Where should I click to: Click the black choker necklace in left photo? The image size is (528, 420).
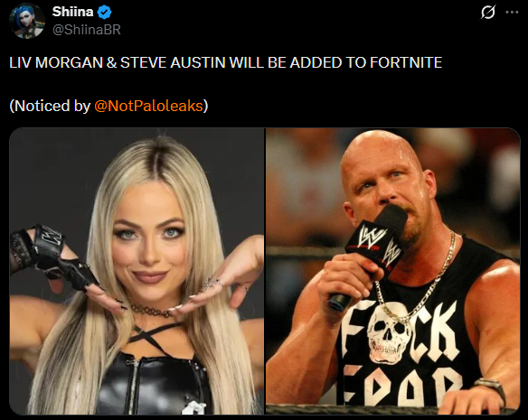tap(150, 310)
